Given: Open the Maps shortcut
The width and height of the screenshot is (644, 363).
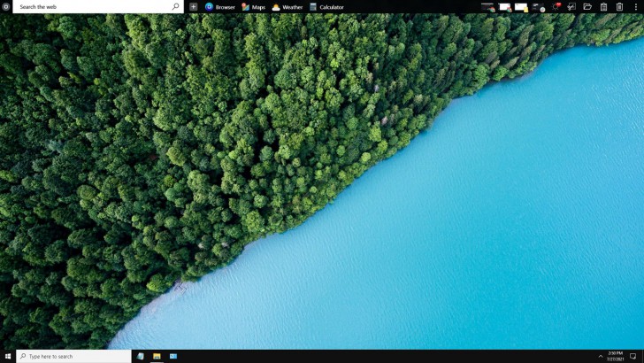Looking at the screenshot, I should click(x=253, y=7).
